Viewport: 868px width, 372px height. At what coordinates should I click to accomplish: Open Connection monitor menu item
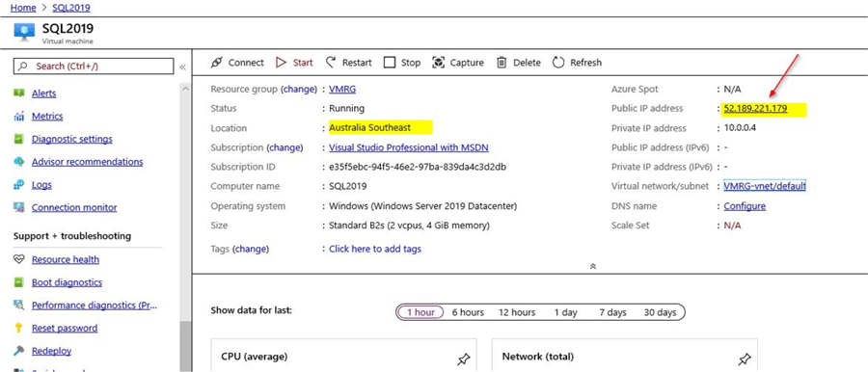(74, 207)
